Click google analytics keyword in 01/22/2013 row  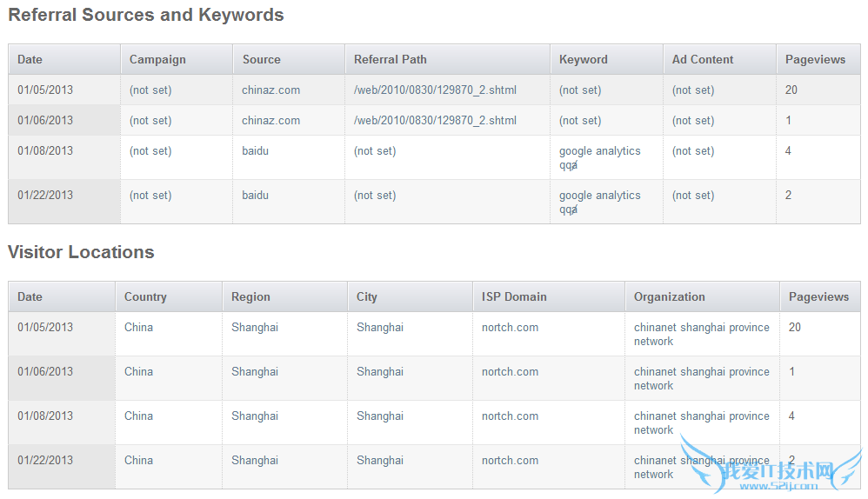(x=599, y=196)
